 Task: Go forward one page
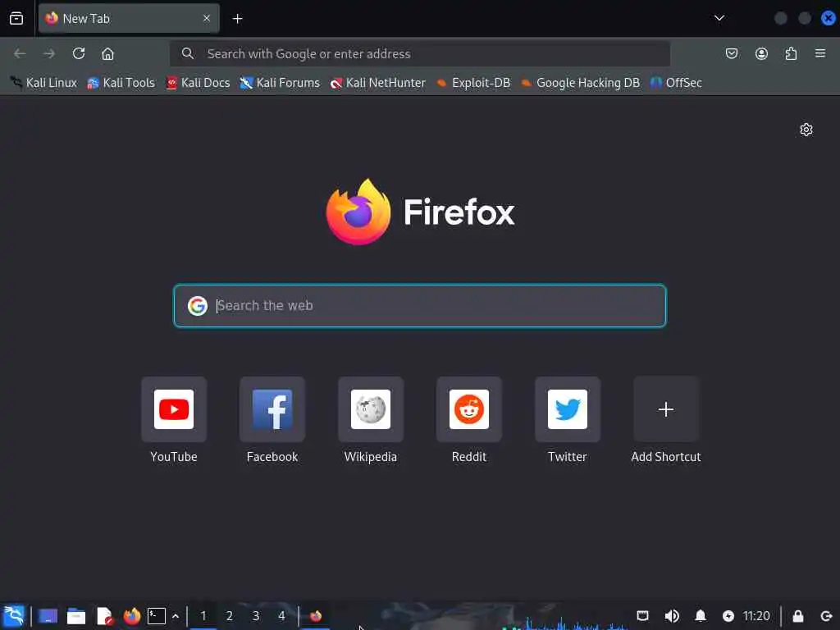pos(49,53)
